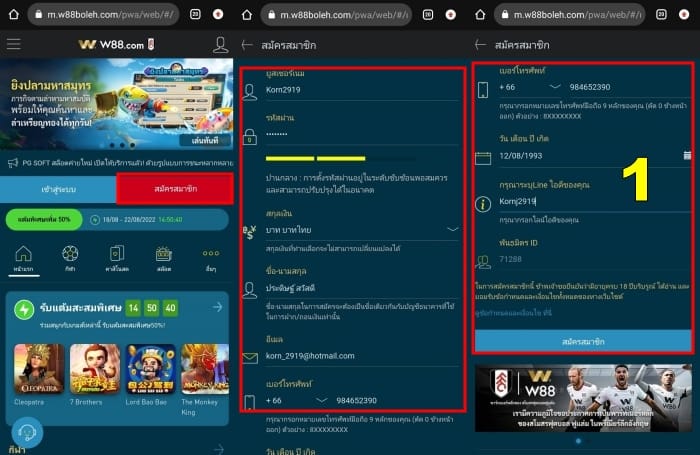Expand the +66 country code on right screen

click(529, 87)
